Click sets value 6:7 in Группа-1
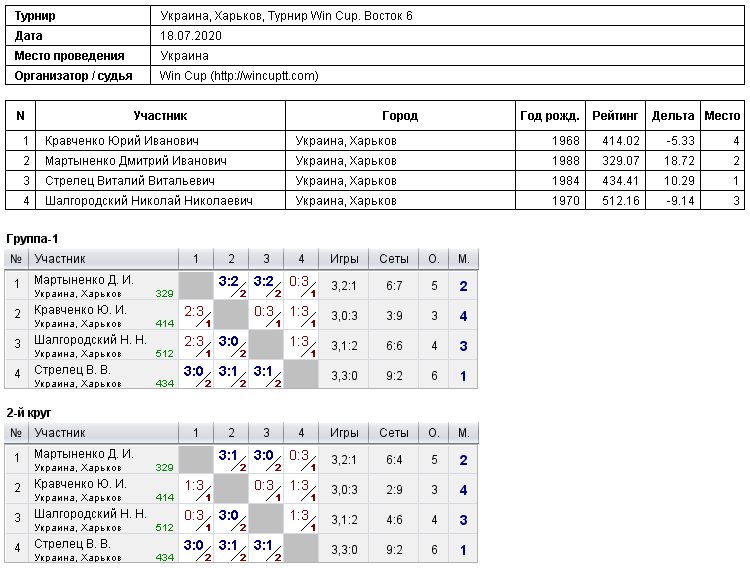750x568 pixels. click(x=394, y=286)
